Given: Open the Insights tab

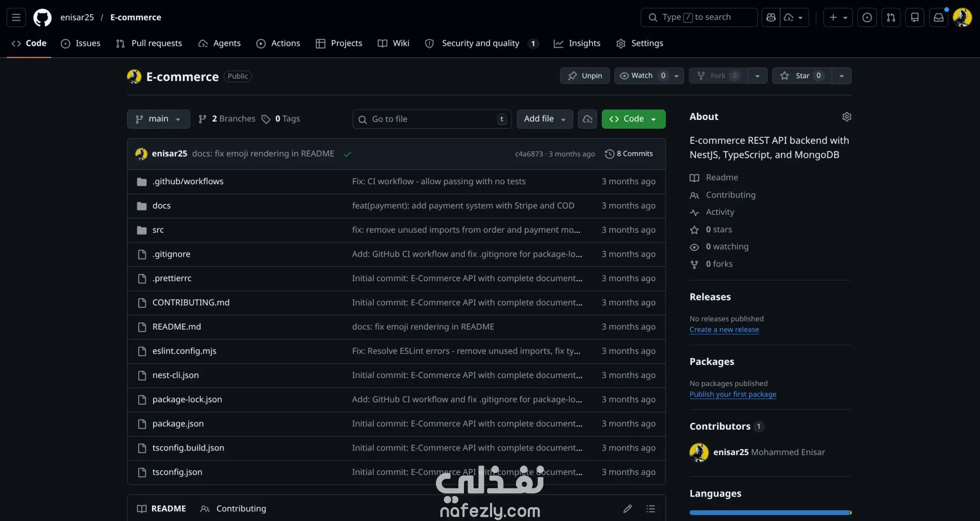Looking at the screenshot, I should (577, 43).
